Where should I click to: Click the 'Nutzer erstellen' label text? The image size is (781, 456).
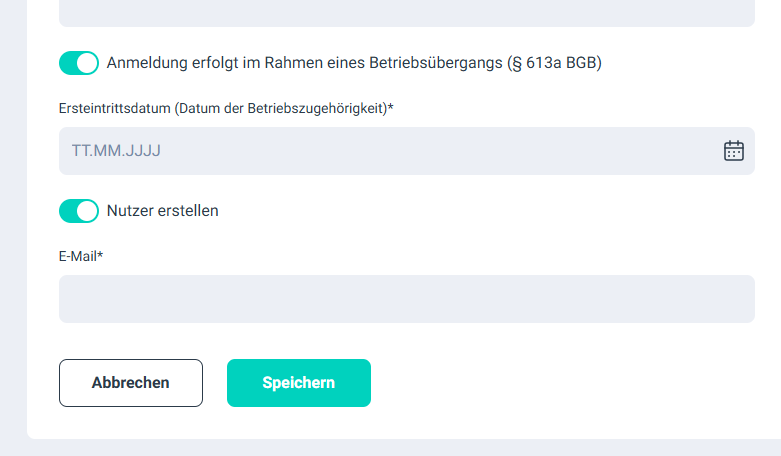coord(162,211)
